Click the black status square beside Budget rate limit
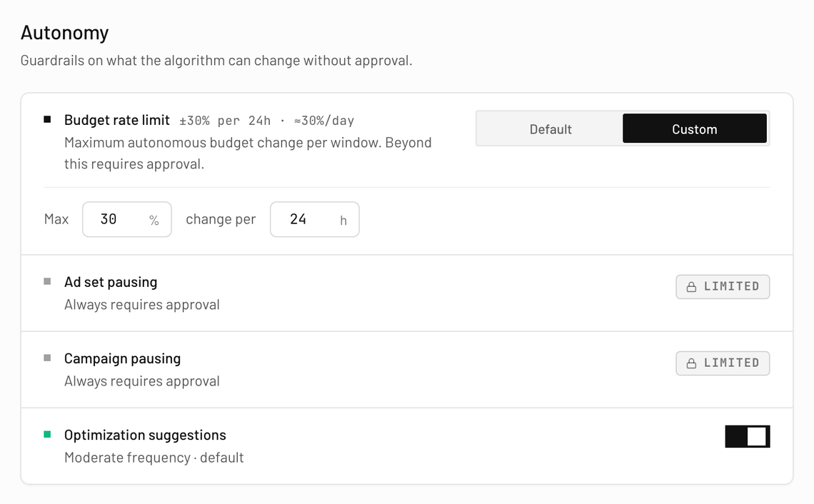 coord(47,119)
